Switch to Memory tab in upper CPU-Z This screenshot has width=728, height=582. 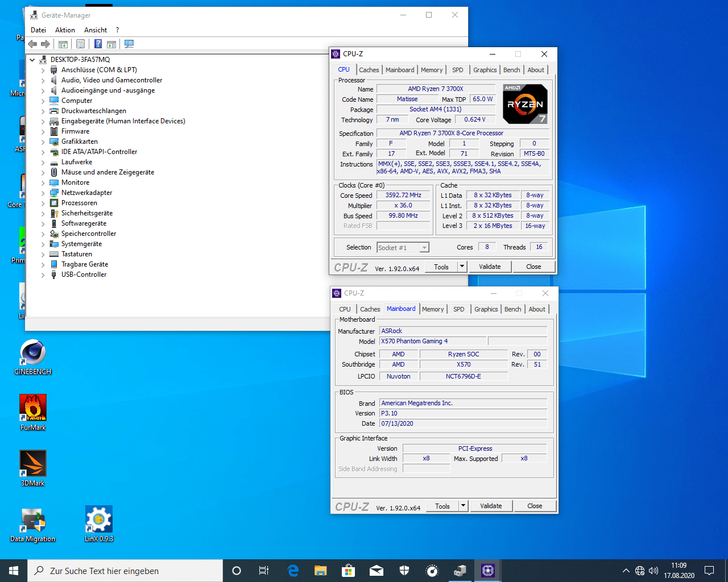point(432,70)
